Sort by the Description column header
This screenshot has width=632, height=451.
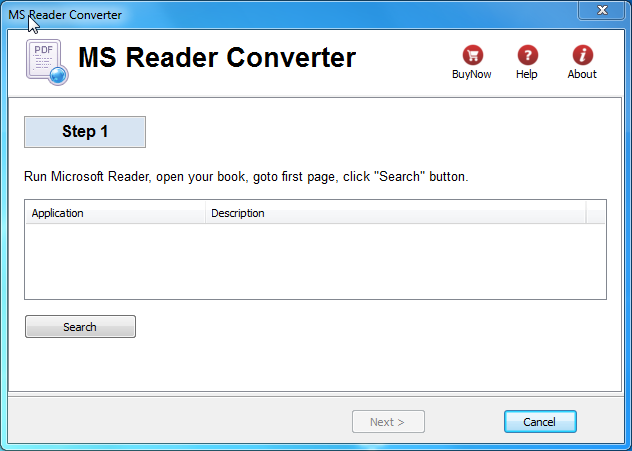(x=395, y=213)
